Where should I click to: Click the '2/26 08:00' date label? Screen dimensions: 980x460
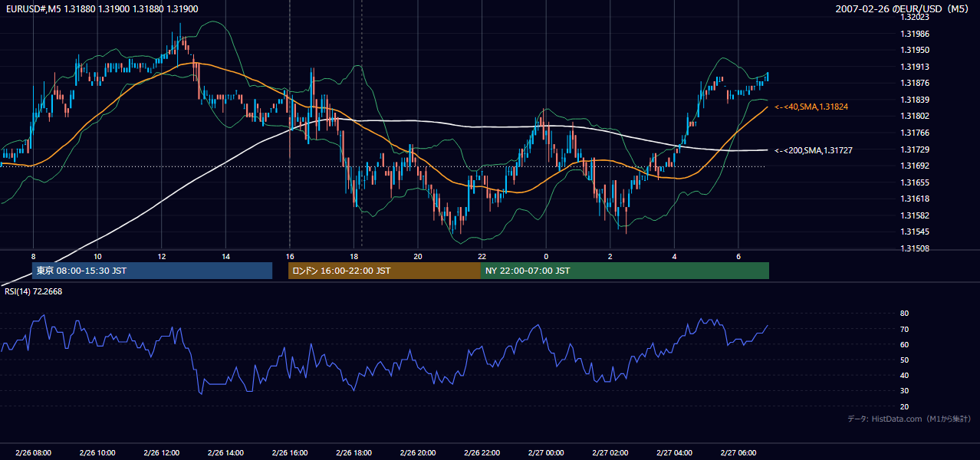pos(33,453)
